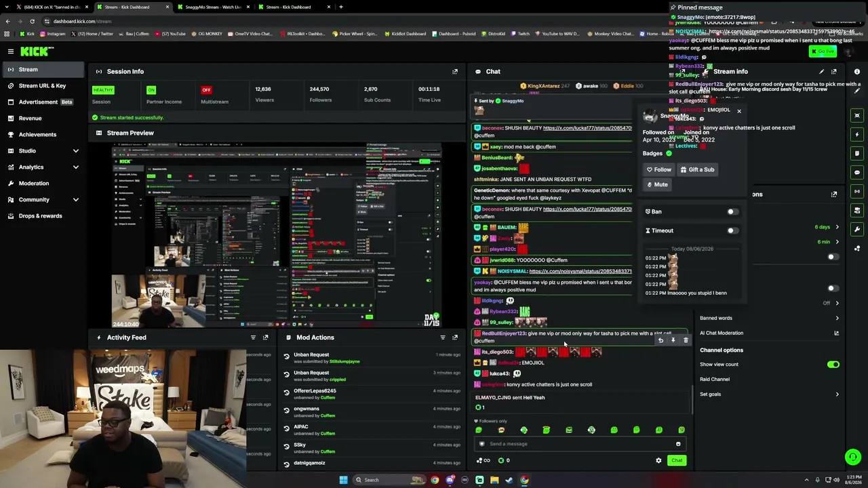Click the Send a message input field
This screenshot has height=488, width=868.
tap(580, 444)
